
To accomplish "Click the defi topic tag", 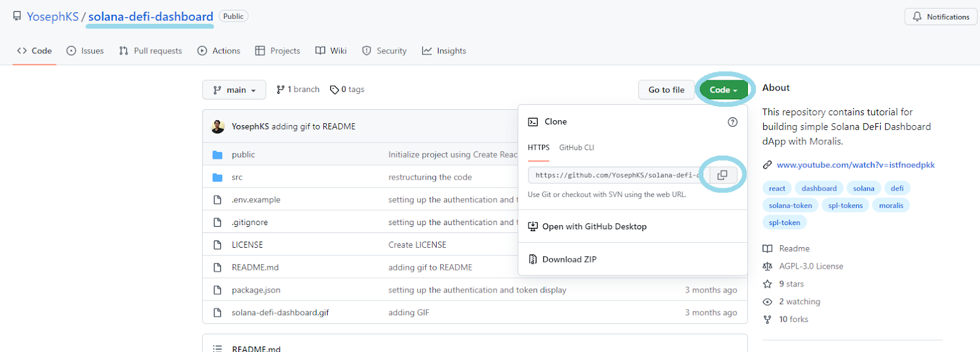I will [x=897, y=188].
